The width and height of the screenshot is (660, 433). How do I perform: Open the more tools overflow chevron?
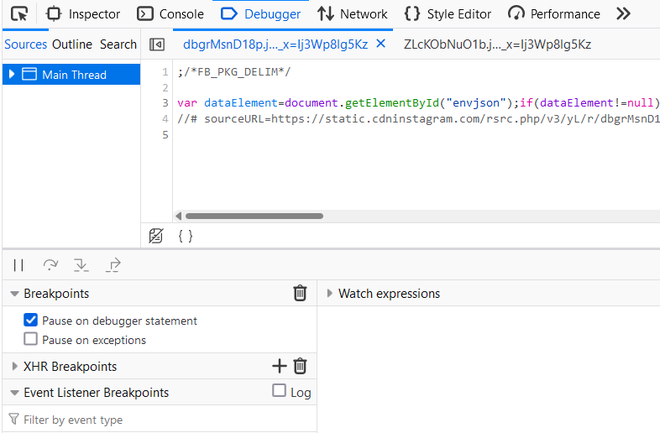pyautogui.click(x=624, y=14)
